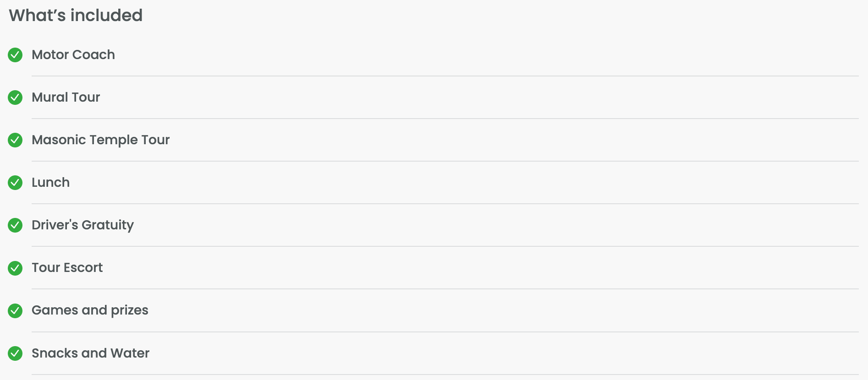Image resolution: width=868 pixels, height=380 pixels.
Task: Click the checkmark icon next to Masonic Temple Tour
Action: tap(15, 140)
